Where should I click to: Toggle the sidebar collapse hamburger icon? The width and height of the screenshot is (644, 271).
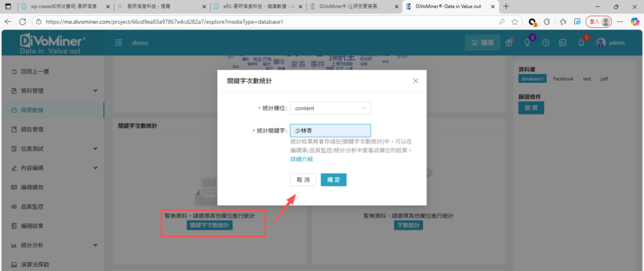pyautogui.click(x=118, y=43)
